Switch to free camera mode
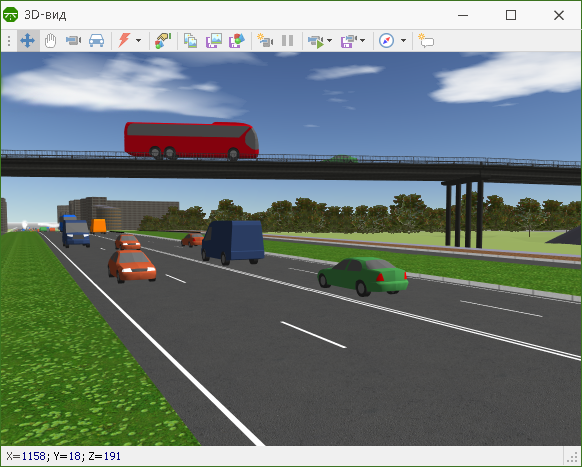The width and height of the screenshot is (582, 467). tap(73, 40)
